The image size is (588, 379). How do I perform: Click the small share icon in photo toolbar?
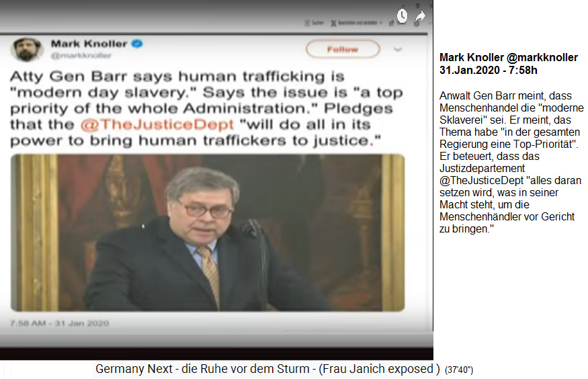392,24
